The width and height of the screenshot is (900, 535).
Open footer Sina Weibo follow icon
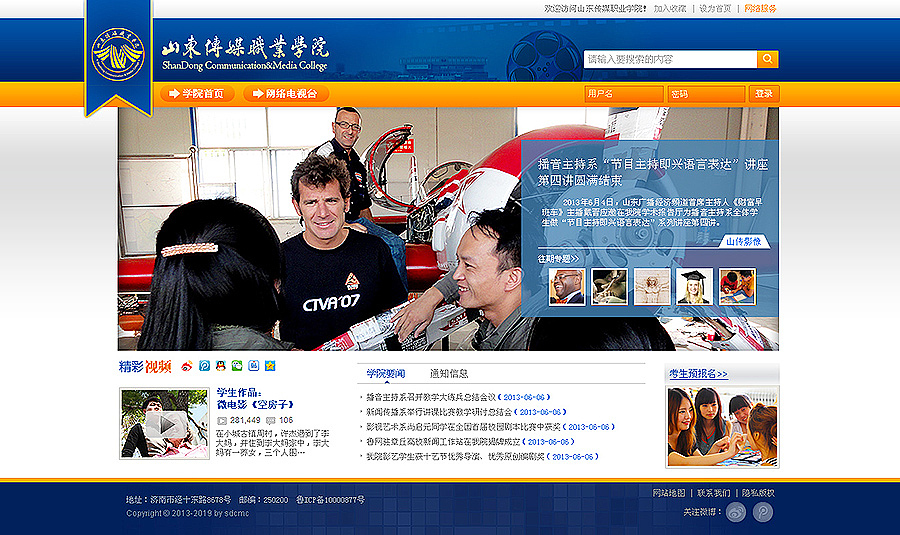pyautogui.click(x=736, y=512)
